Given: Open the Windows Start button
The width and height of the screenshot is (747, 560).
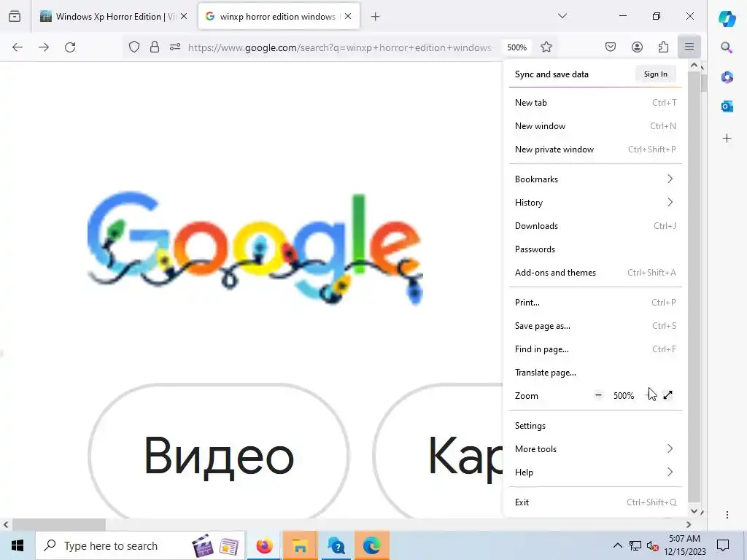Looking at the screenshot, I should click(18, 545).
